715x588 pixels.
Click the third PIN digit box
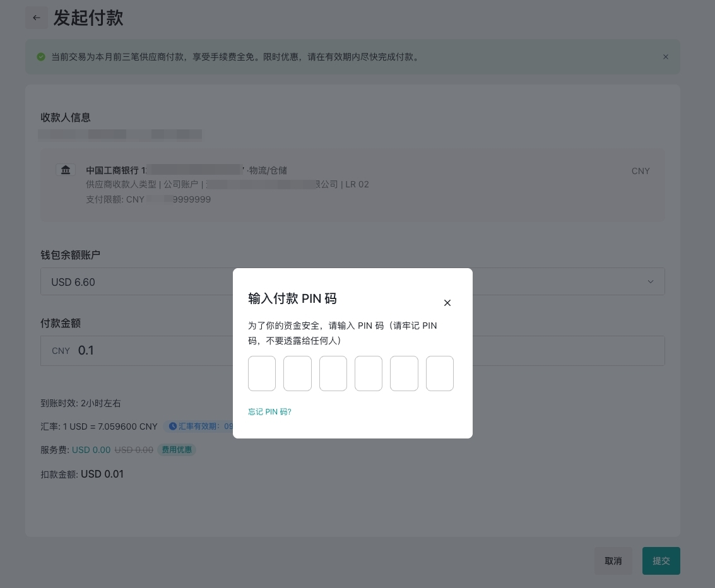click(x=333, y=373)
